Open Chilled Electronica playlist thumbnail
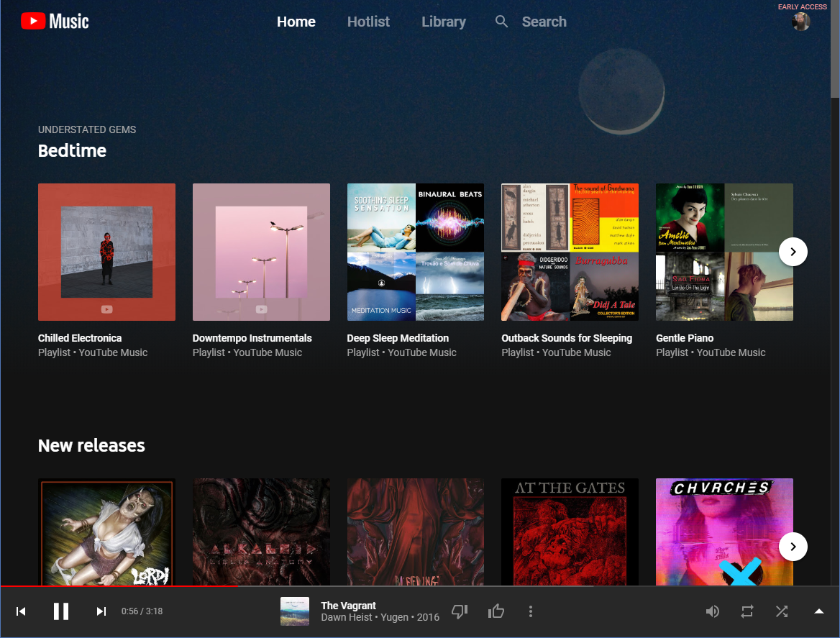The width and height of the screenshot is (840, 638). point(106,252)
